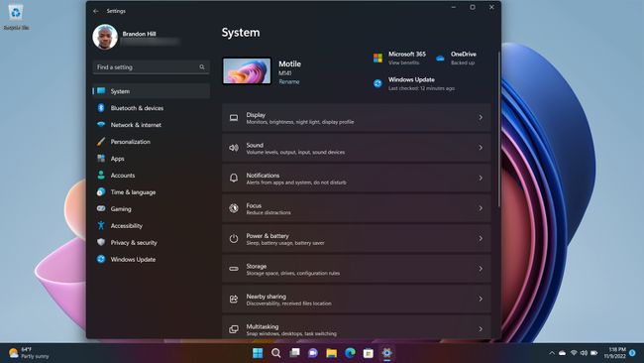This screenshot has width=644, height=363.
Task: Click the Sound speaker icon
Action: click(x=234, y=148)
